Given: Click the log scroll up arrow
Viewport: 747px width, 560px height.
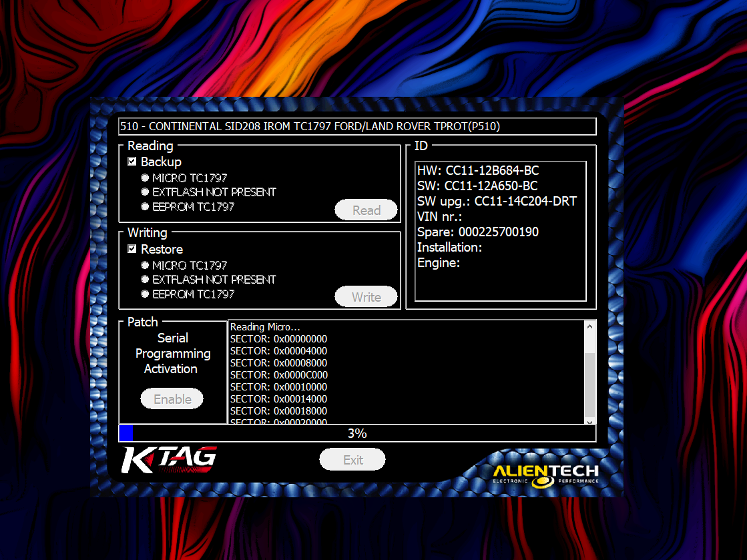Looking at the screenshot, I should click(589, 326).
